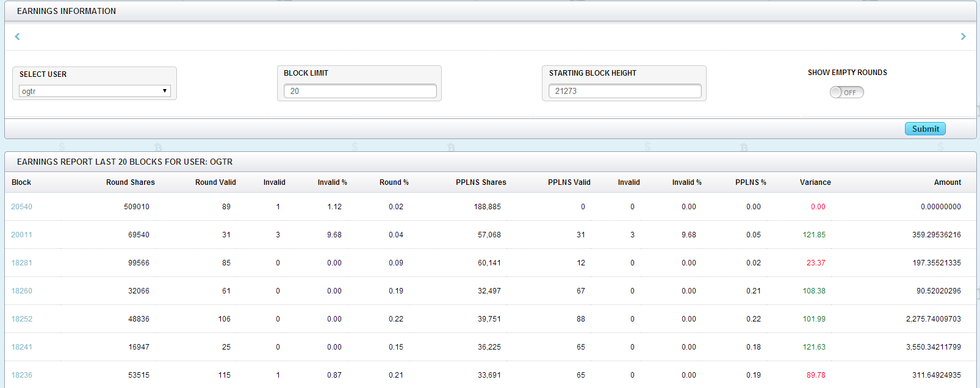Click PPLNS shares value 60,141
This screenshot has height=388, width=980.
coord(489,263)
